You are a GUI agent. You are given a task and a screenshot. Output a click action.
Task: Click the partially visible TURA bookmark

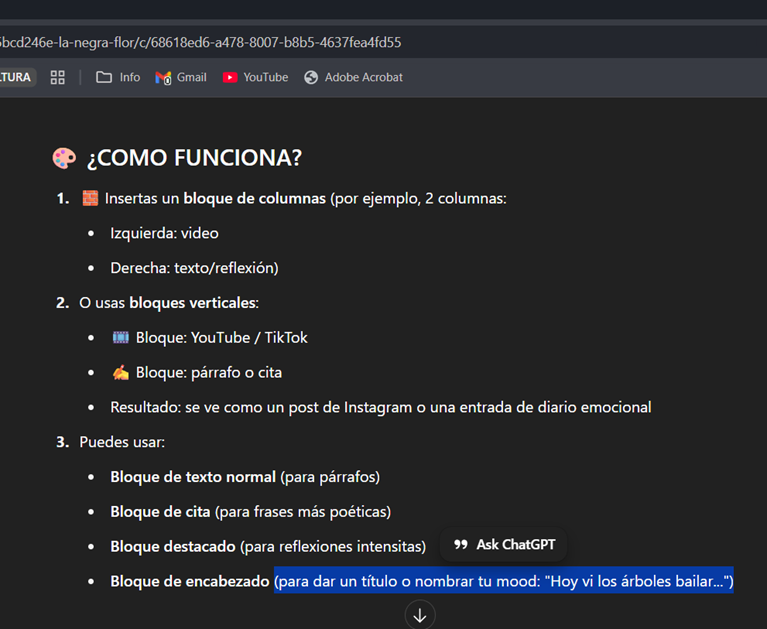click(16, 77)
